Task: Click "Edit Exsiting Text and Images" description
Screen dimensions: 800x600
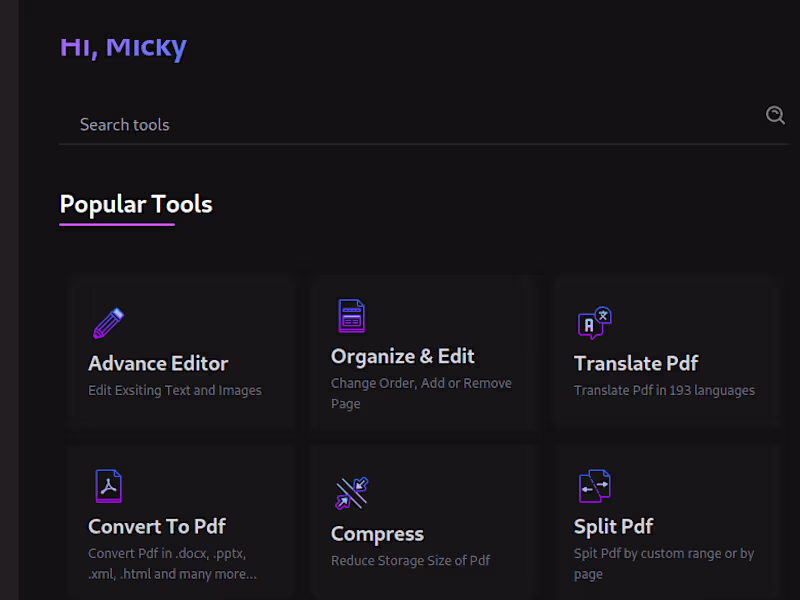Action: point(175,390)
